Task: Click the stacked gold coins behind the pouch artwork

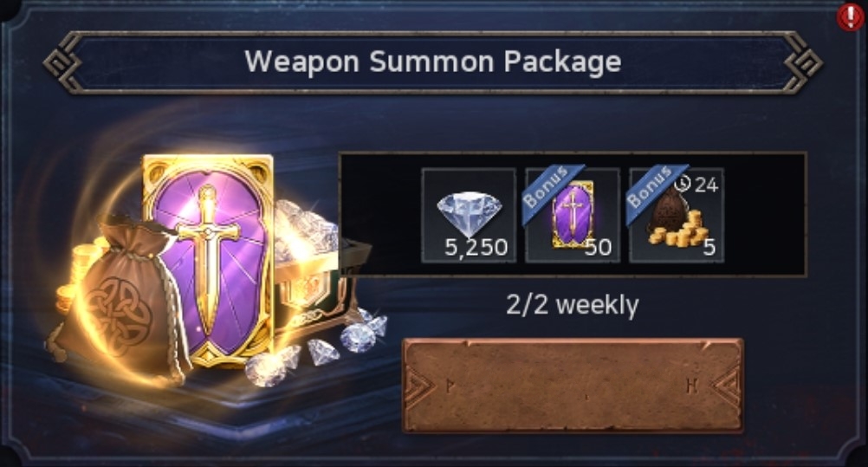Action: coord(81,271)
